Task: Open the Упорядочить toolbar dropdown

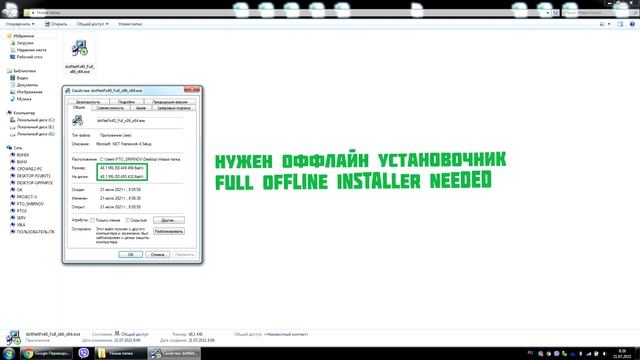Action: click(20, 24)
